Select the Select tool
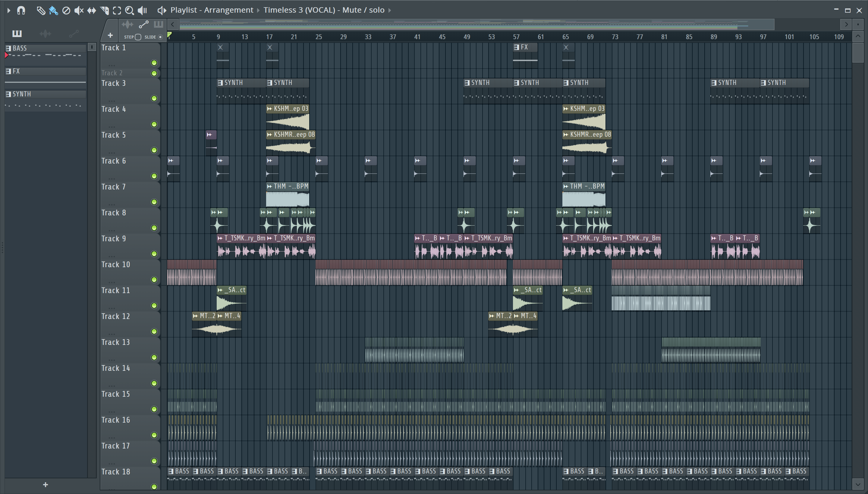Screen dimensions: 868x494 [117, 11]
